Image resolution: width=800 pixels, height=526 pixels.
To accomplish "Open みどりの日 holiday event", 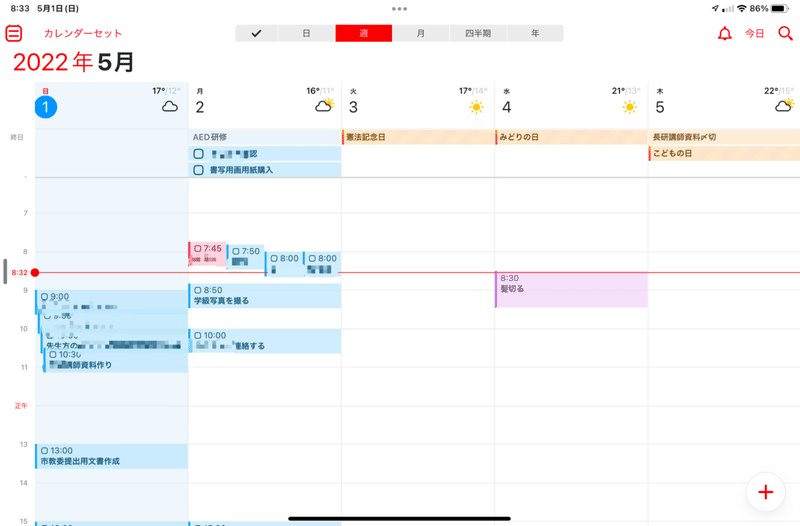I will point(571,137).
